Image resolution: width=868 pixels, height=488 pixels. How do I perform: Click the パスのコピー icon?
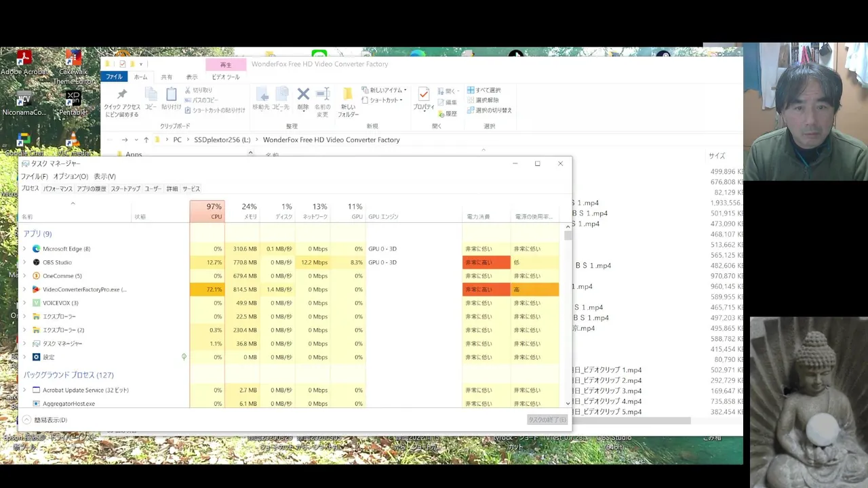pyautogui.click(x=188, y=100)
